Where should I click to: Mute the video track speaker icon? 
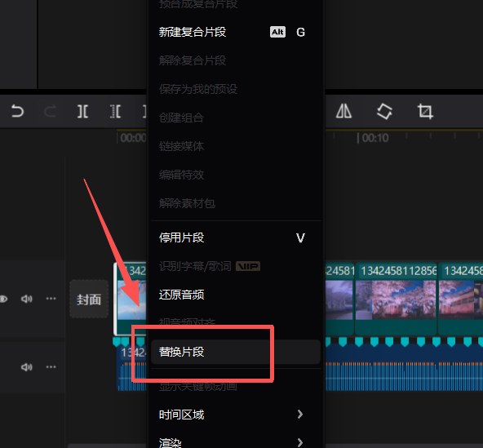click(x=26, y=299)
